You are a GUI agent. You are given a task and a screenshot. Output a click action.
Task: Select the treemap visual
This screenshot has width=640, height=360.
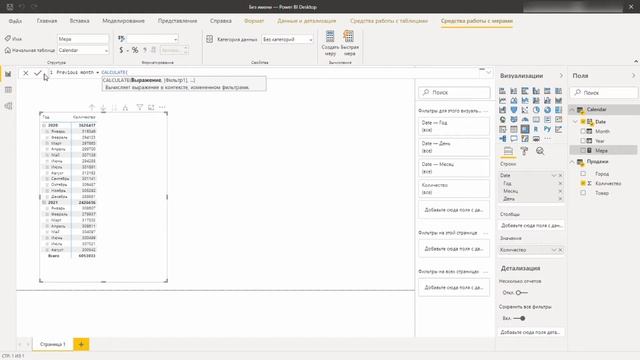pos(558,110)
